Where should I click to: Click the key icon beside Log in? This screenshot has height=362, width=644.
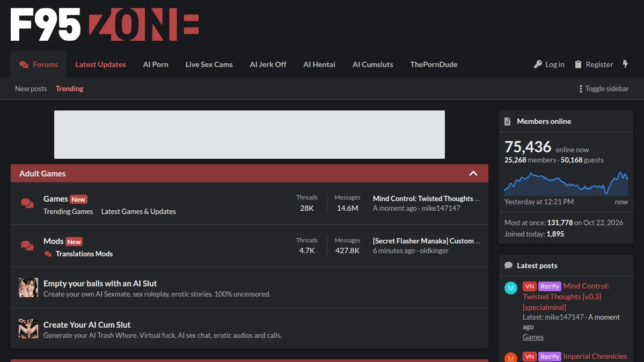pyautogui.click(x=538, y=64)
